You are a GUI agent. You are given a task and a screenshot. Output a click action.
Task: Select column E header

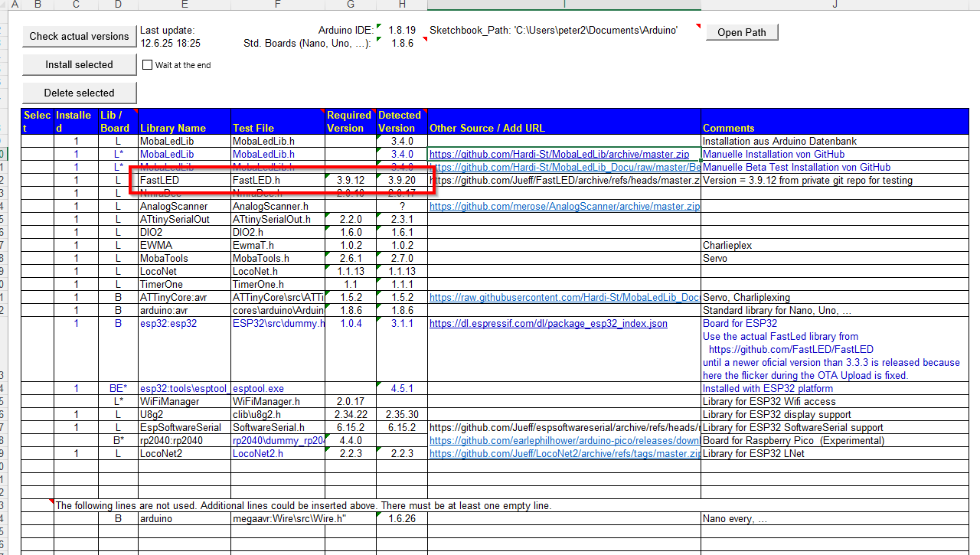point(185,5)
